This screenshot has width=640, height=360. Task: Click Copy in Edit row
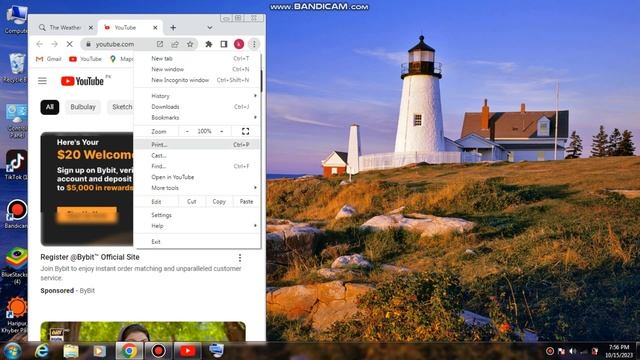click(x=219, y=202)
